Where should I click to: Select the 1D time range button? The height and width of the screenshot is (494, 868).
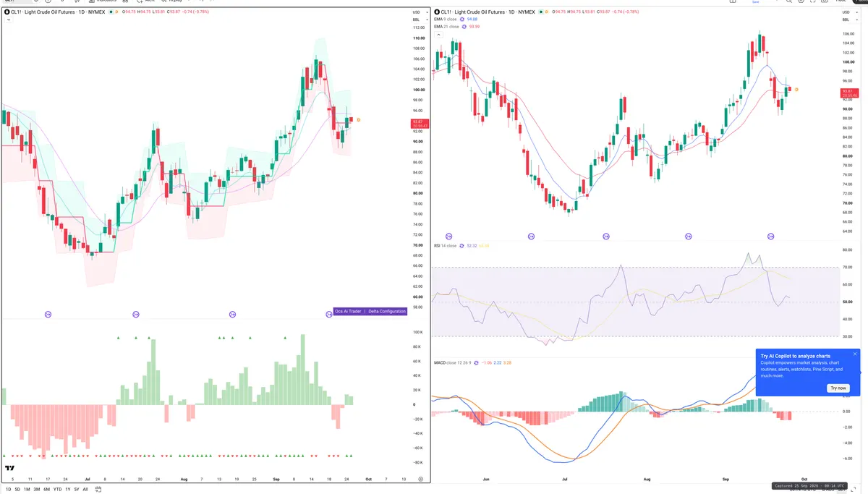[x=9, y=489]
